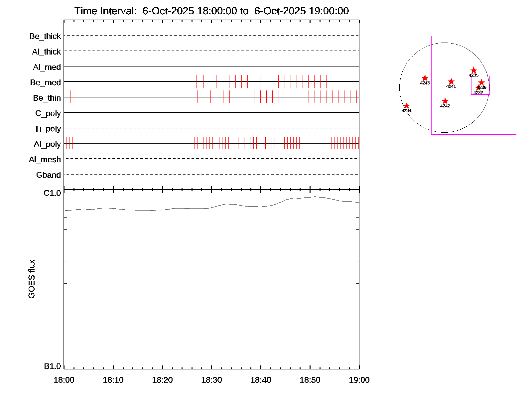Click the red star for region 4243

(425, 78)
